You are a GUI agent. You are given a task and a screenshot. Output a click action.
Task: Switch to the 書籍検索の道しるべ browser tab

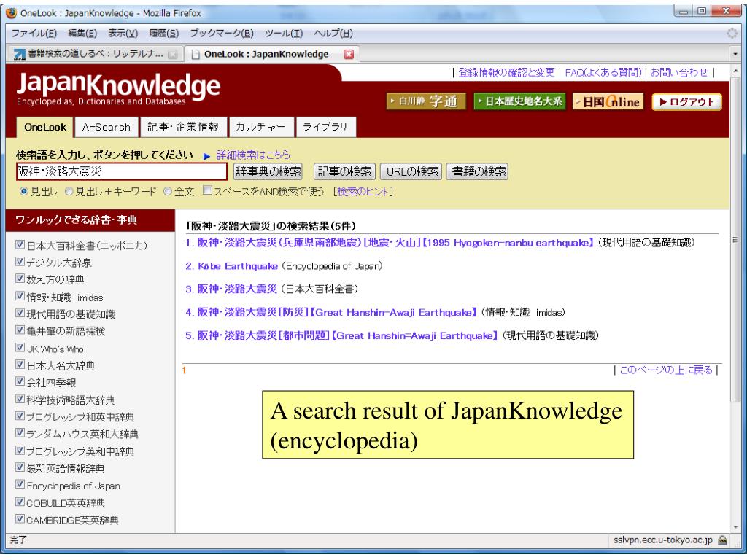94,54
